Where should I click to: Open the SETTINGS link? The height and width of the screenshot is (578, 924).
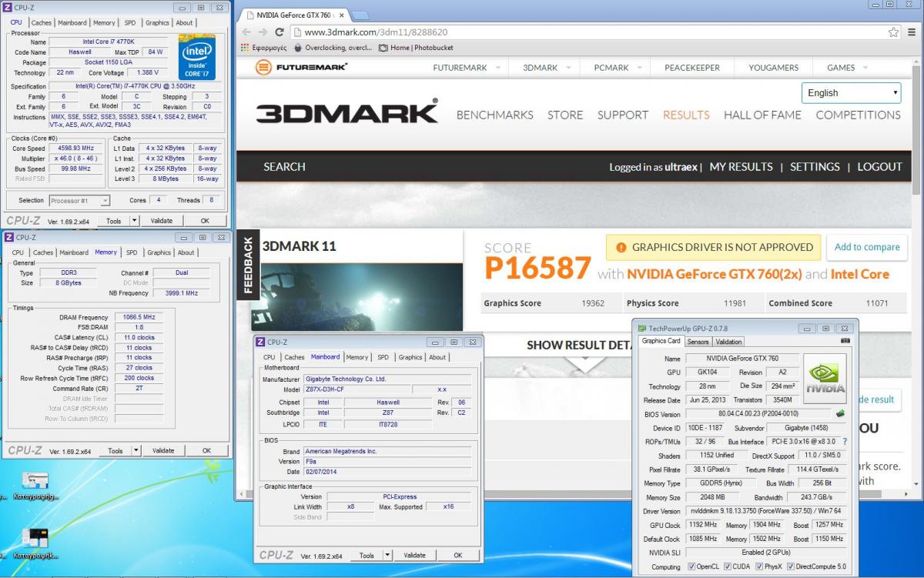pyautogui.click(x=815, y=166)
